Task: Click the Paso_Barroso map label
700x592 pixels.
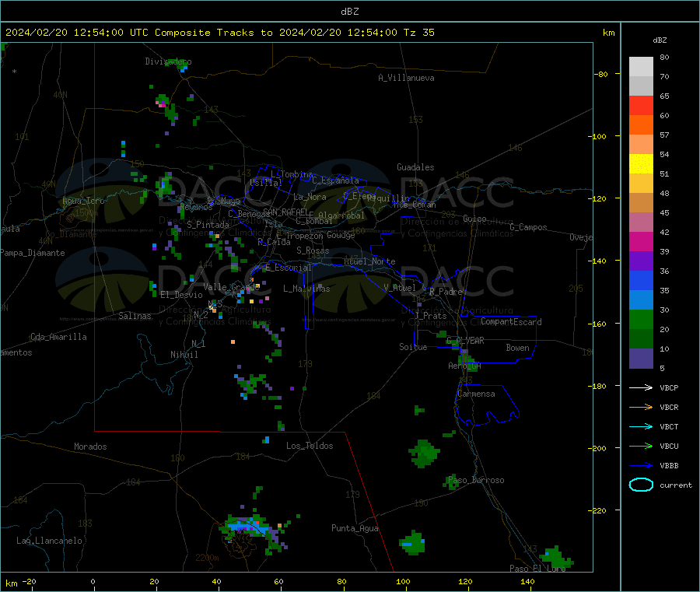Action: coord(476,480)
